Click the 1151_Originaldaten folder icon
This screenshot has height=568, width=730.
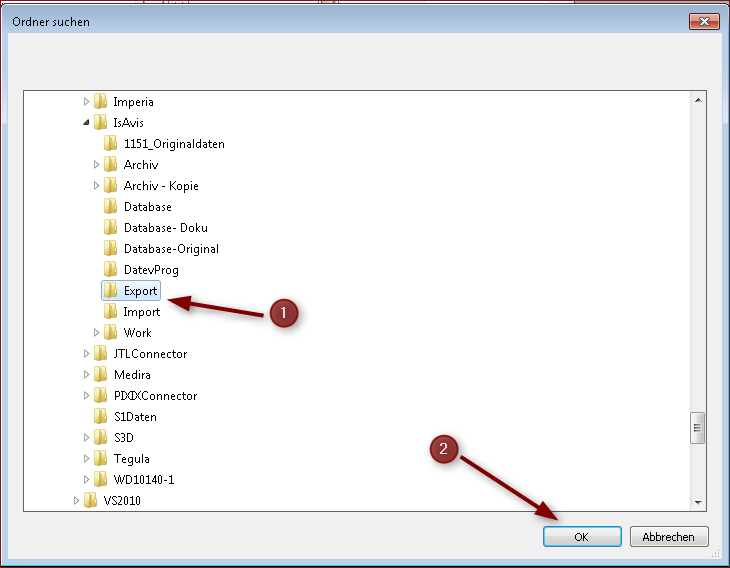111,144
